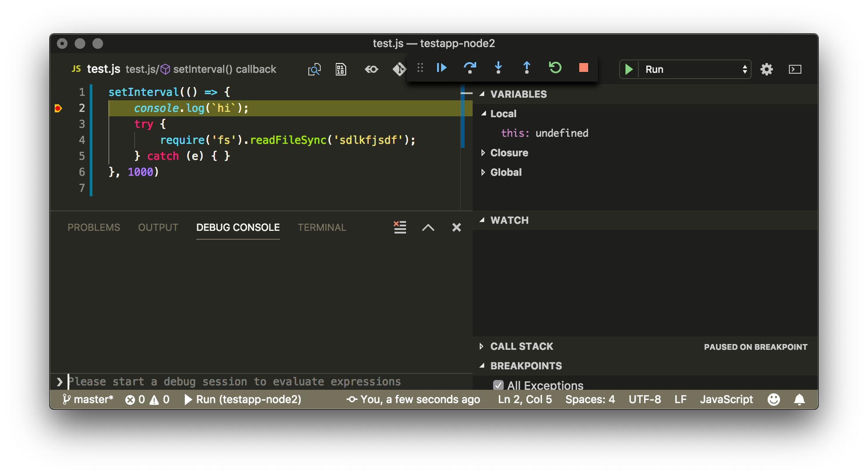Select the Step Out debug action
The image size is (868, 475).
(526, 68)
